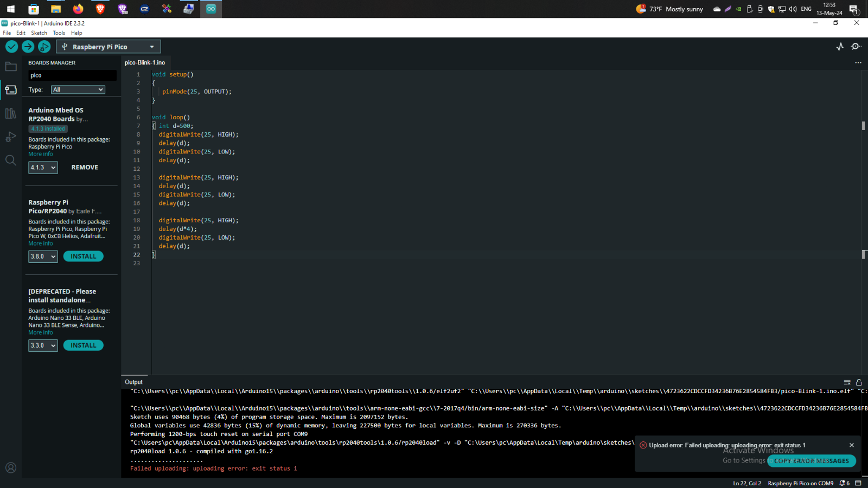
Task: Open More info link for Arduino Mbed OS
Action: tap(41, 154)
